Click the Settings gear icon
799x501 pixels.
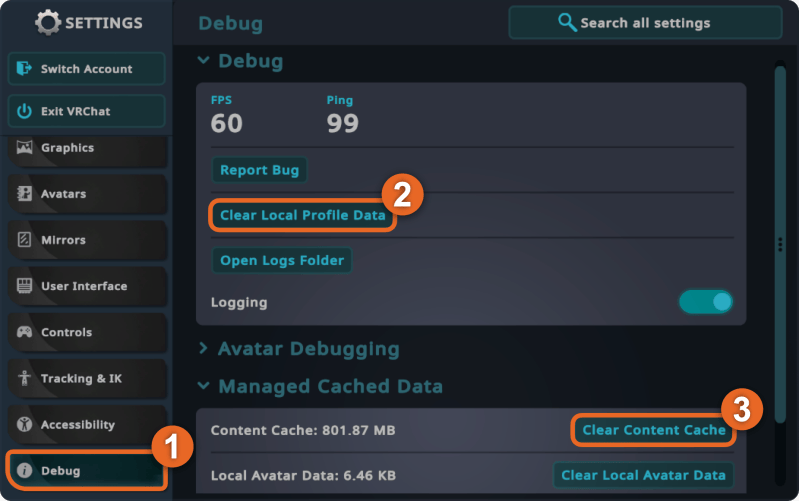48,23
